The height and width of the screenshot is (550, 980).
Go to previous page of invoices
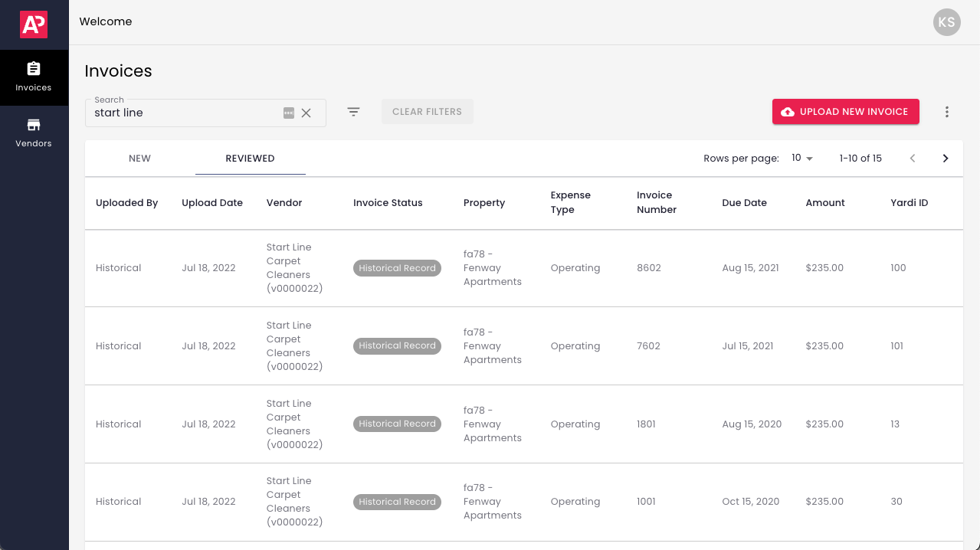pos(913,159)
